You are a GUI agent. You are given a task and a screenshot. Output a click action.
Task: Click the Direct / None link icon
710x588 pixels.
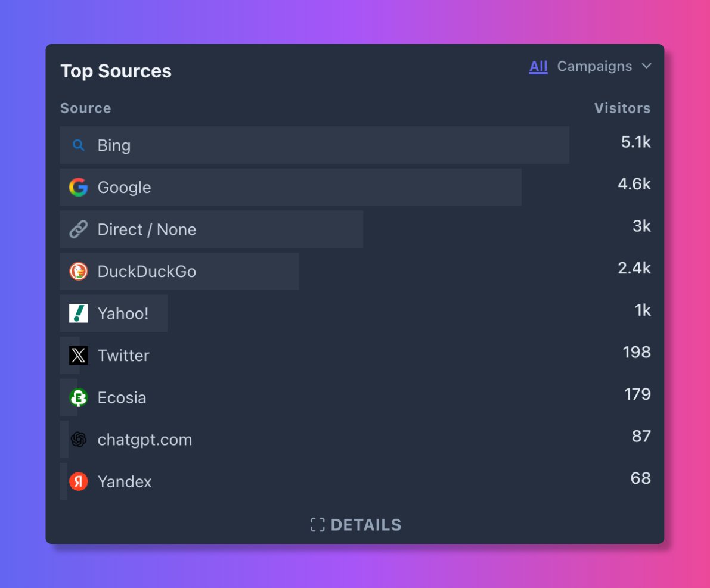pyautogui.click(x=78, y=229)
